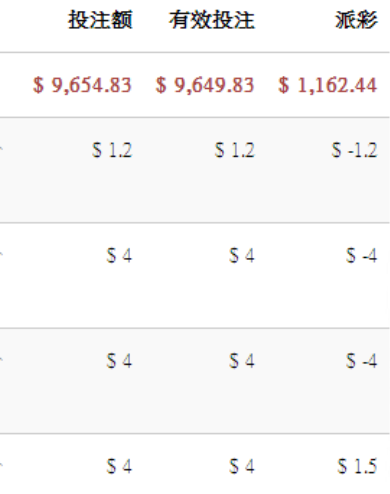Screen dimensions: 390x494
Task: Click the 投注额 column header
Action: (100, 20)
